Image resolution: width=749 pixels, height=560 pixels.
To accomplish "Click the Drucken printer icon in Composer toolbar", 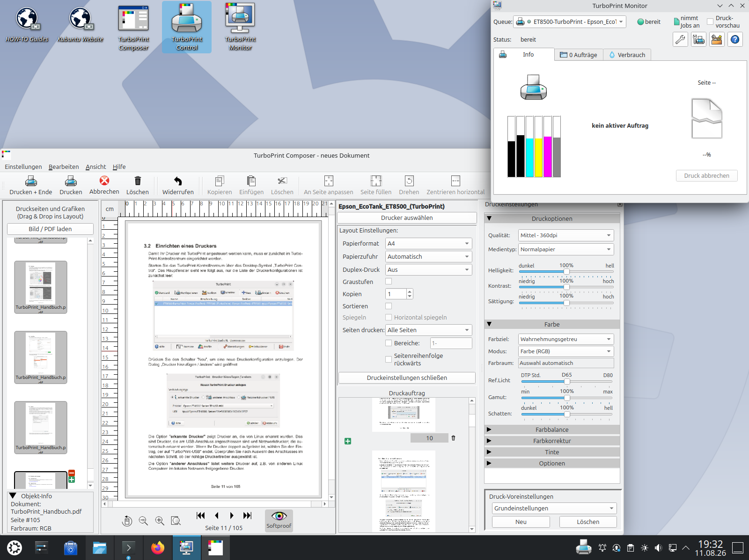I will tap(71, 181).
